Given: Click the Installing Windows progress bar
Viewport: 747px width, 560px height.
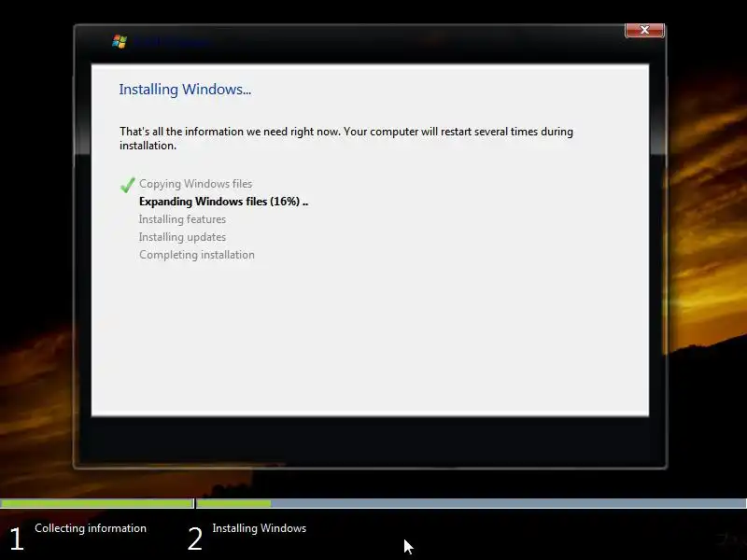Looking at the screenshot, I should 472,503.
